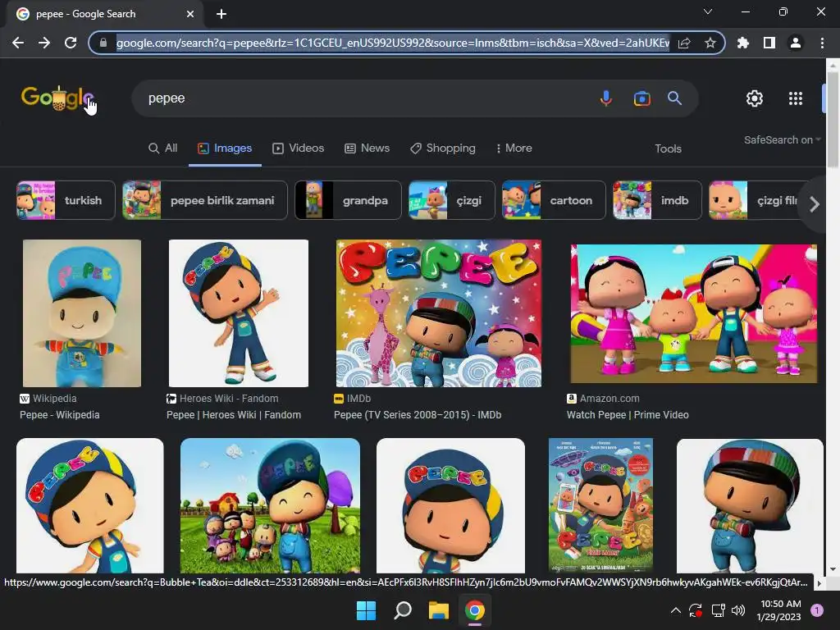Click the magnifier search button

pyautogui.click(x=674, y=98)
